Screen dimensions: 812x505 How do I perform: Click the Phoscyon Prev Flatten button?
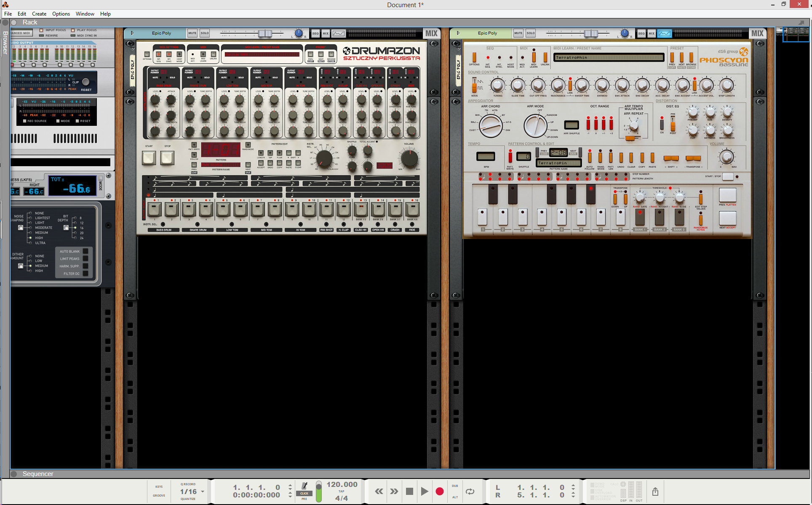coord(727,195)
